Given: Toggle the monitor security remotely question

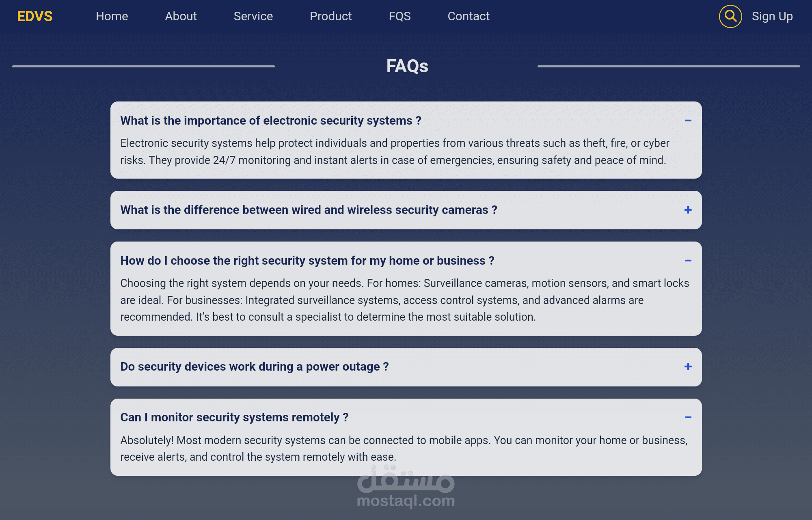Looking at the screenshot, I should [234, 417].
